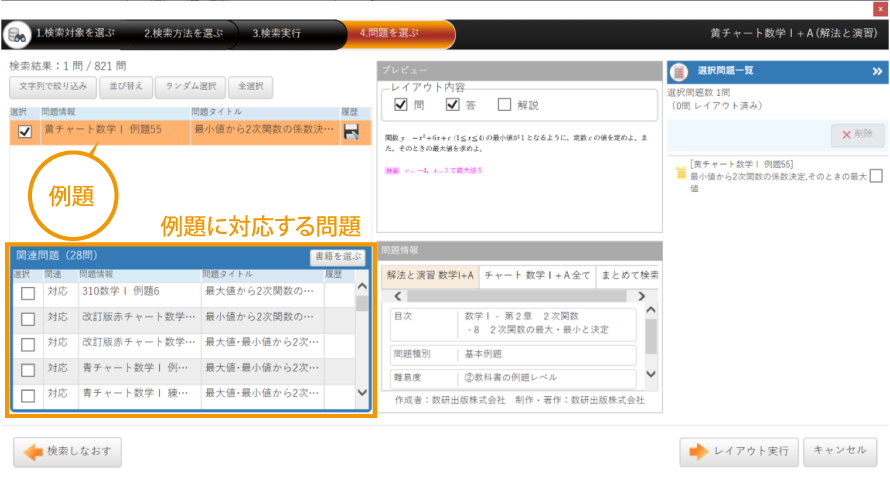Click the 削除 delete button
Image resolution: width=890 pixels, height=487 pixels.
[858, 135]
